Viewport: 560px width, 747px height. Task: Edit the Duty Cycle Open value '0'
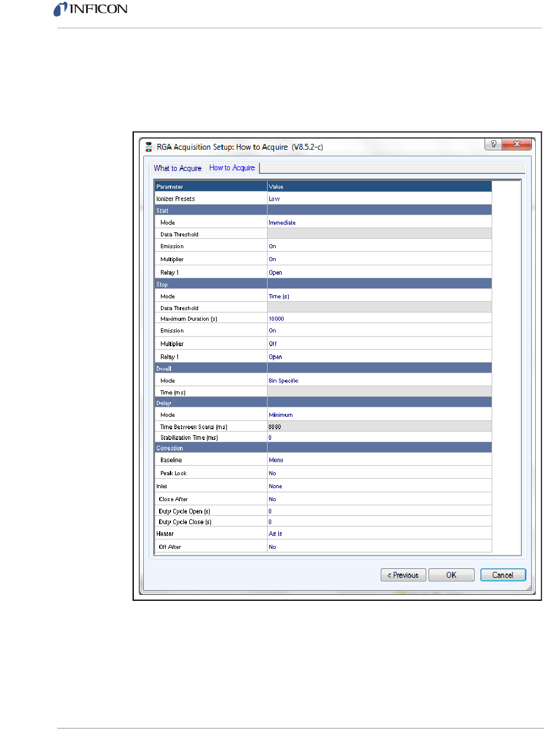click(x=380, y=511)
